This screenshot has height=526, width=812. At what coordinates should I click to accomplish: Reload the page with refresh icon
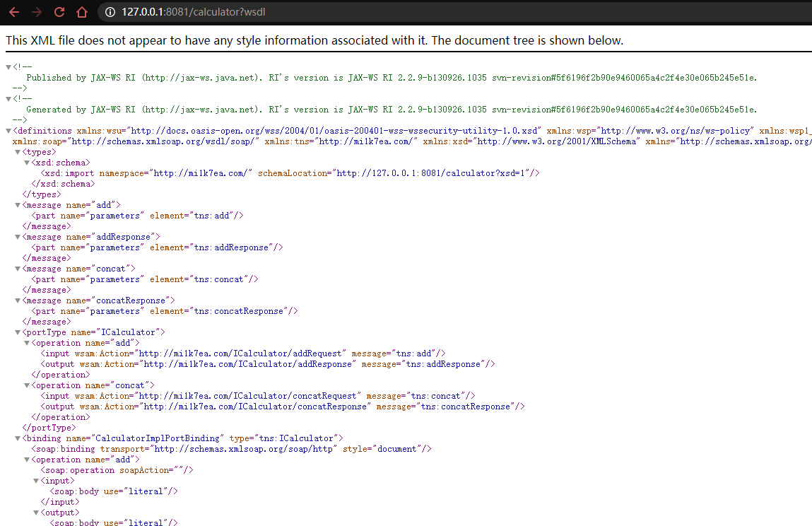click(59, 12)
